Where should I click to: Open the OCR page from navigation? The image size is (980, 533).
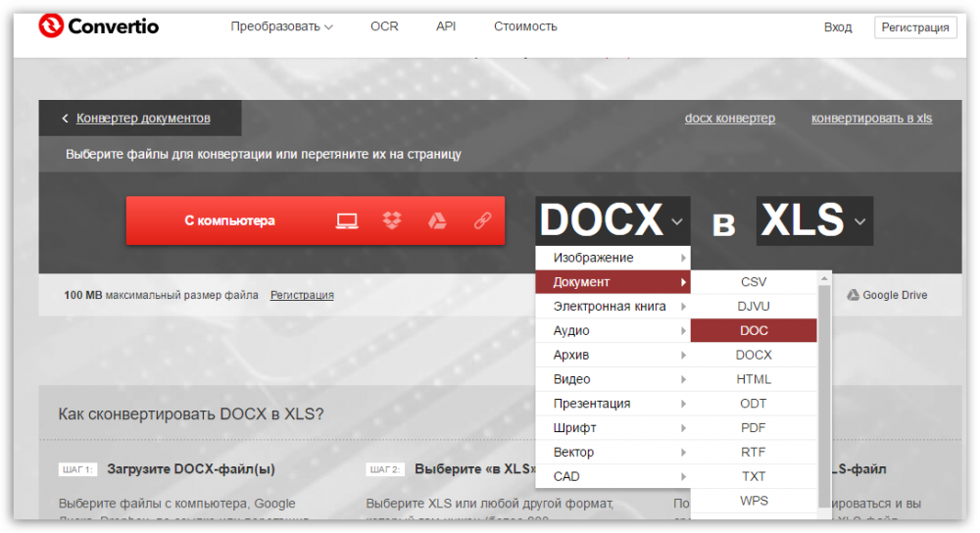(x=384, y=26)
